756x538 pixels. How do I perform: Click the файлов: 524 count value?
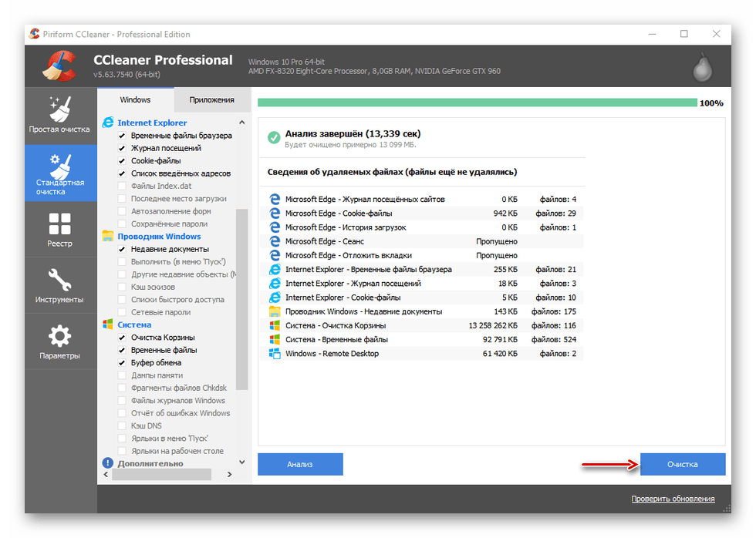click(x=554, y=340)
